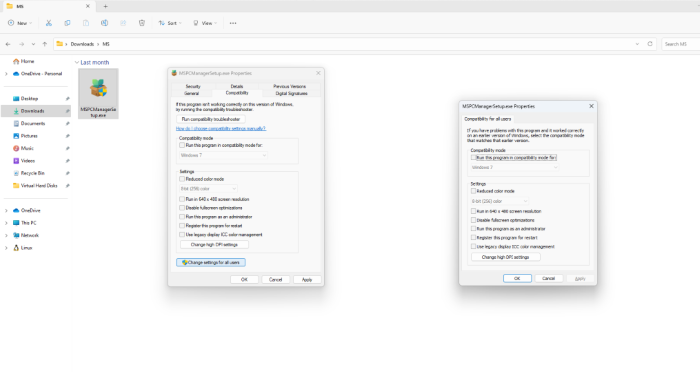Open a new Explorer tab with plus
700x372 pixels.
point(105,6)
